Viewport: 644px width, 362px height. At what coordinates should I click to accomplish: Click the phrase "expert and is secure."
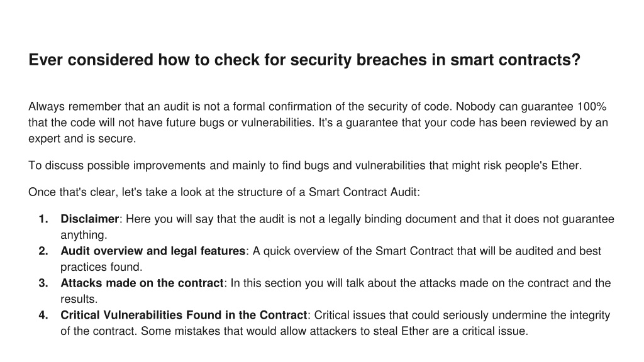click(x=82, y=139)
